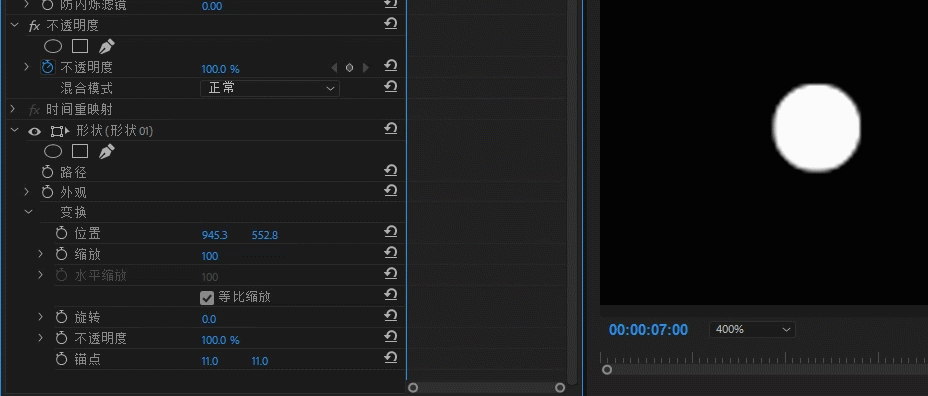The width and height of the screenshot is (928, 396).
Task: Click the 防闪烁滤镜 value 0.00
Action: tap(212, 7)
